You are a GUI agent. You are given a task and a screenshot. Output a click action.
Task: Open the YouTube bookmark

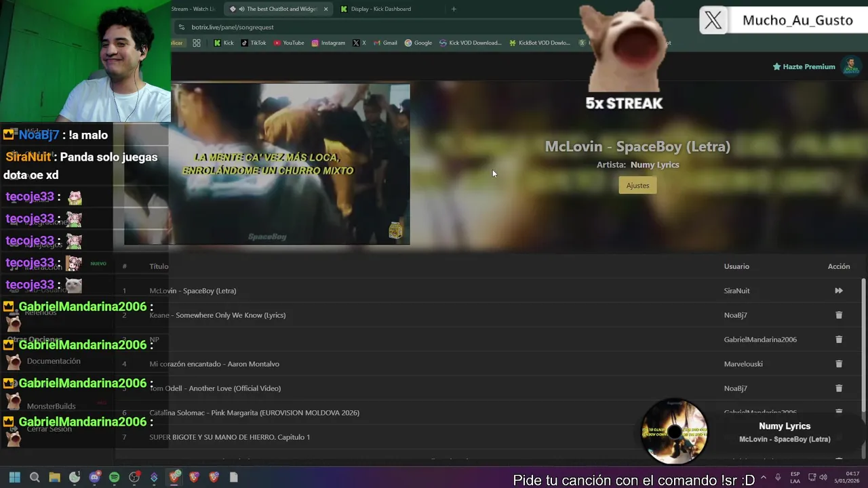(x=289, y=43)
